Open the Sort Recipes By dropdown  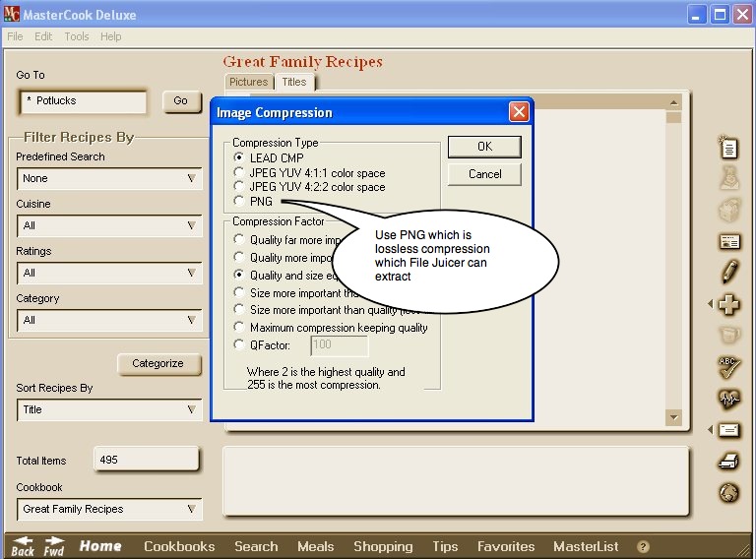[109, 410]
